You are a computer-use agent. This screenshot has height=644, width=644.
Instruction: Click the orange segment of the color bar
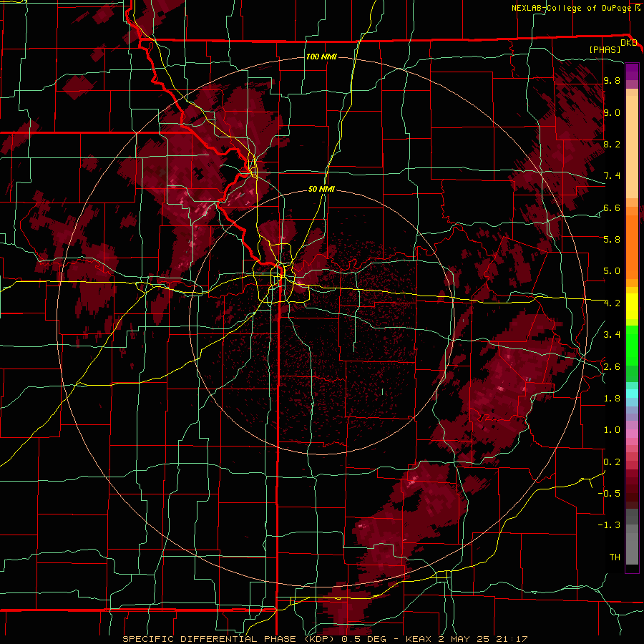[x=632, y=243]
